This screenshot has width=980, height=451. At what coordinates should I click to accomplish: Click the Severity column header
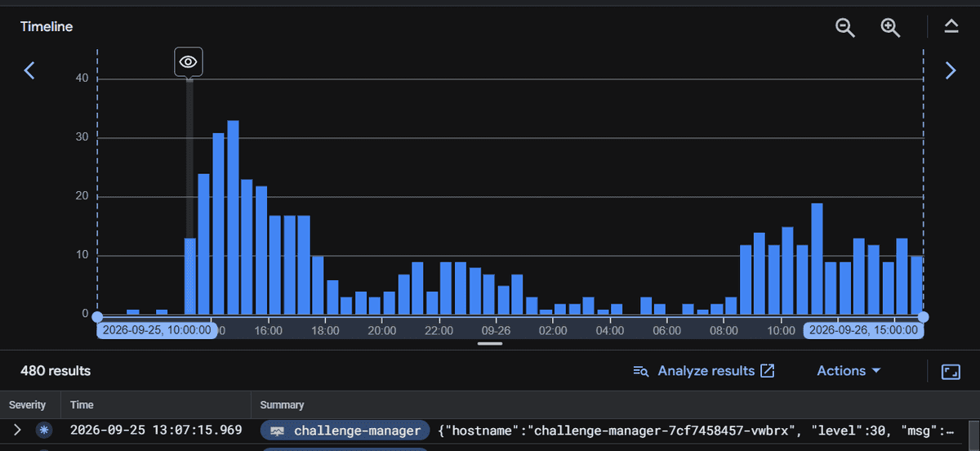[28, 404]
